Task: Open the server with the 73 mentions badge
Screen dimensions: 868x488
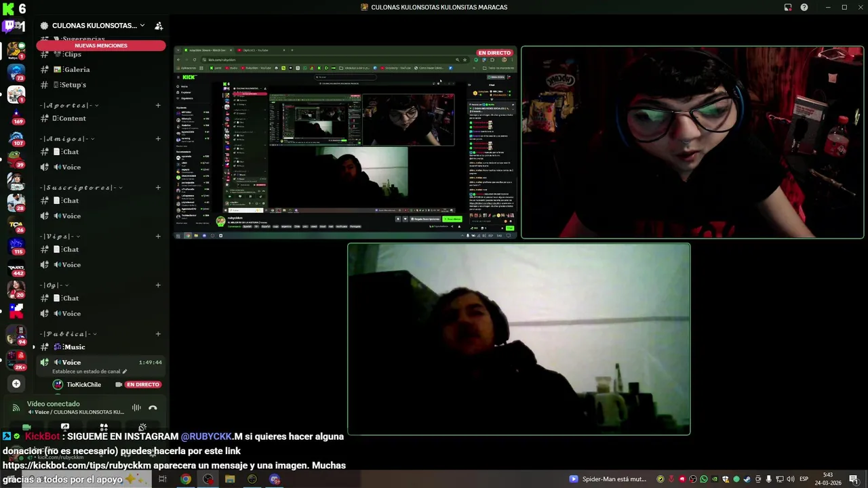Action: [16, 72]
